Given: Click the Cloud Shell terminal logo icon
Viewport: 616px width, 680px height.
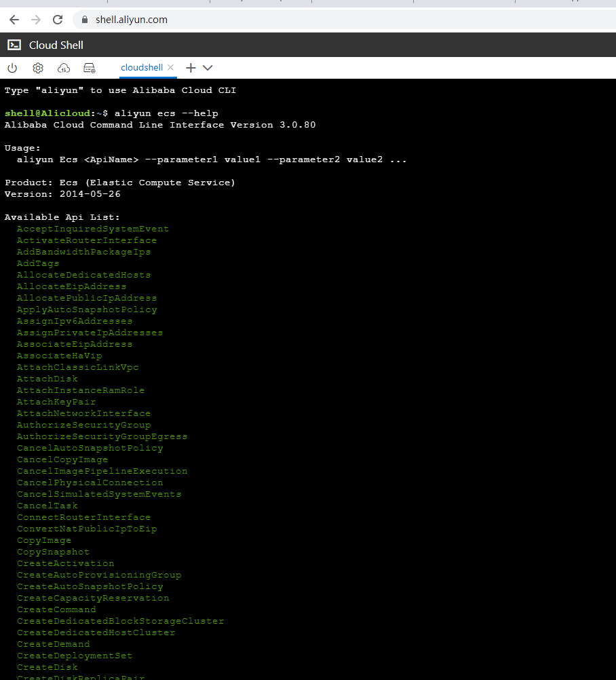Looking at the screenshot, I should (14, 45).
